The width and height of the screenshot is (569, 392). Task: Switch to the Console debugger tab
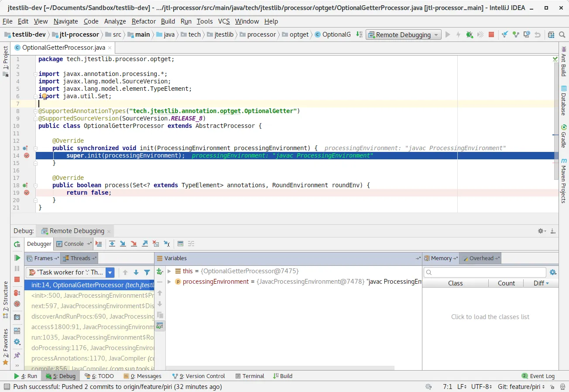click(x=73, y=244)
